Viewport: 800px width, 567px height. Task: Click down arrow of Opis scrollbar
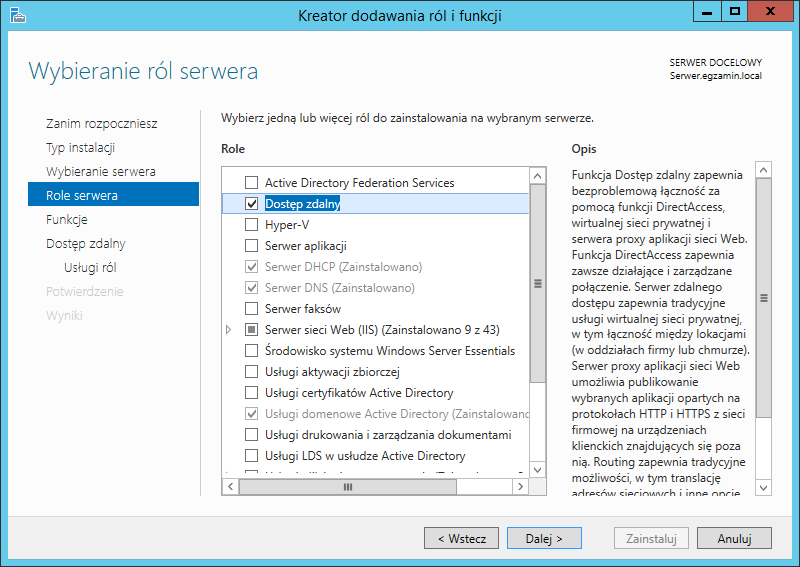pos(764,487)
